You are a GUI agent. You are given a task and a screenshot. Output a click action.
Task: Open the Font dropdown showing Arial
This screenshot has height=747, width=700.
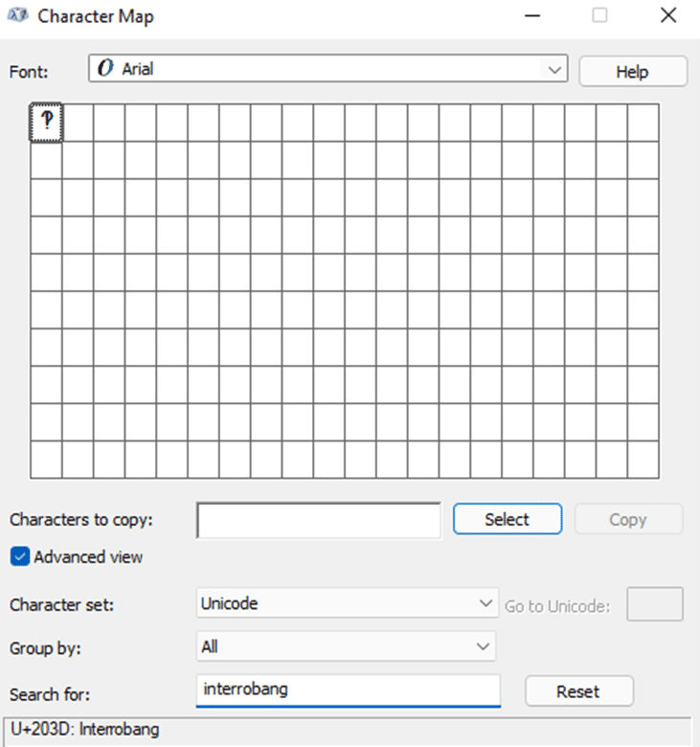tap(327, 69)
